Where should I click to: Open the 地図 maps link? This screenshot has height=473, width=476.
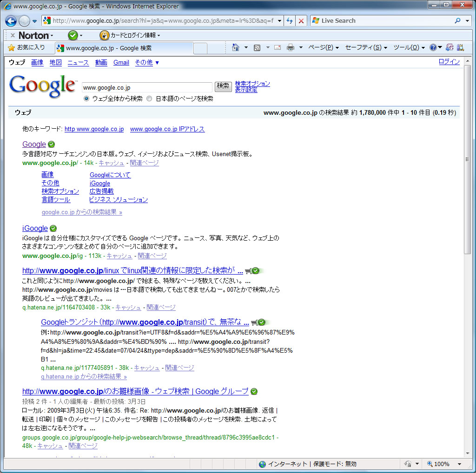coord(56,63)
